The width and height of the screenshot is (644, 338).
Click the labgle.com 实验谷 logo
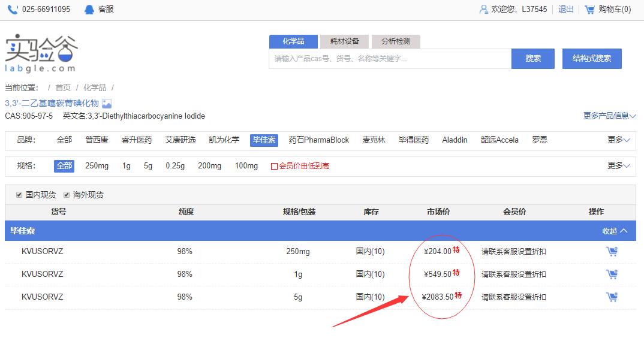pyautogui.click(x=41, y=53)
